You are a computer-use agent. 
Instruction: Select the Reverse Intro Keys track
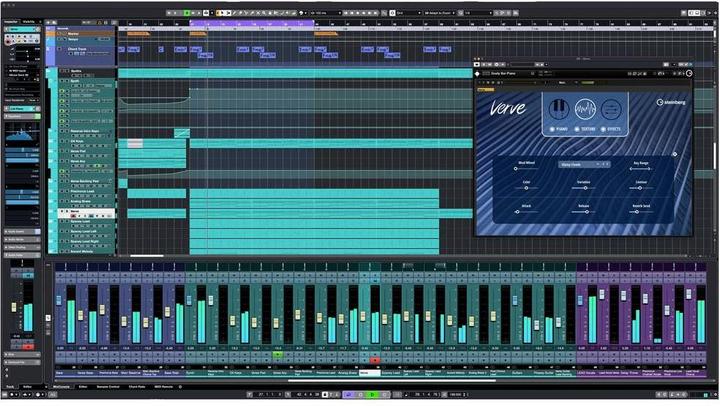click(x=86, y=131)
